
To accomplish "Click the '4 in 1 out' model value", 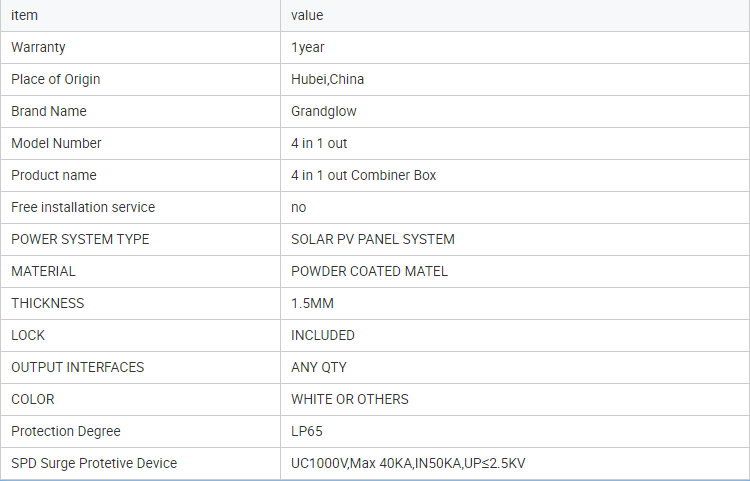I will point(319,143).
